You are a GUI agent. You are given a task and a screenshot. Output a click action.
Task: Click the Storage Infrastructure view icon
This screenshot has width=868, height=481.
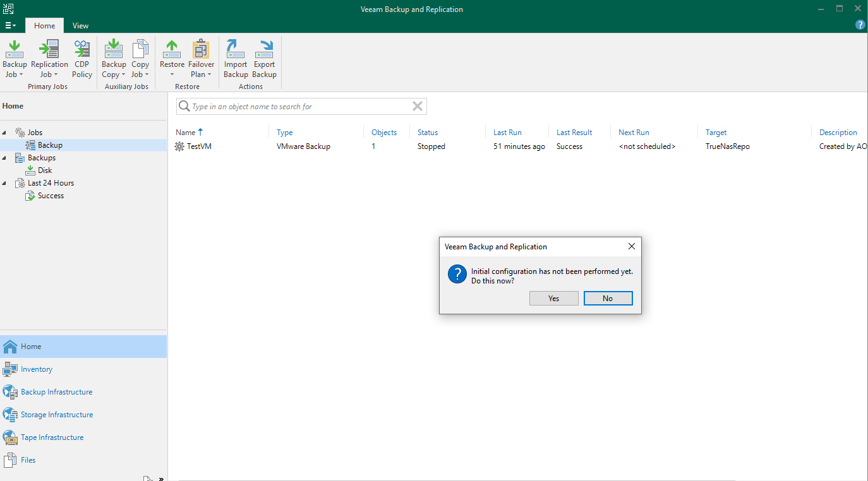(10, 415)
